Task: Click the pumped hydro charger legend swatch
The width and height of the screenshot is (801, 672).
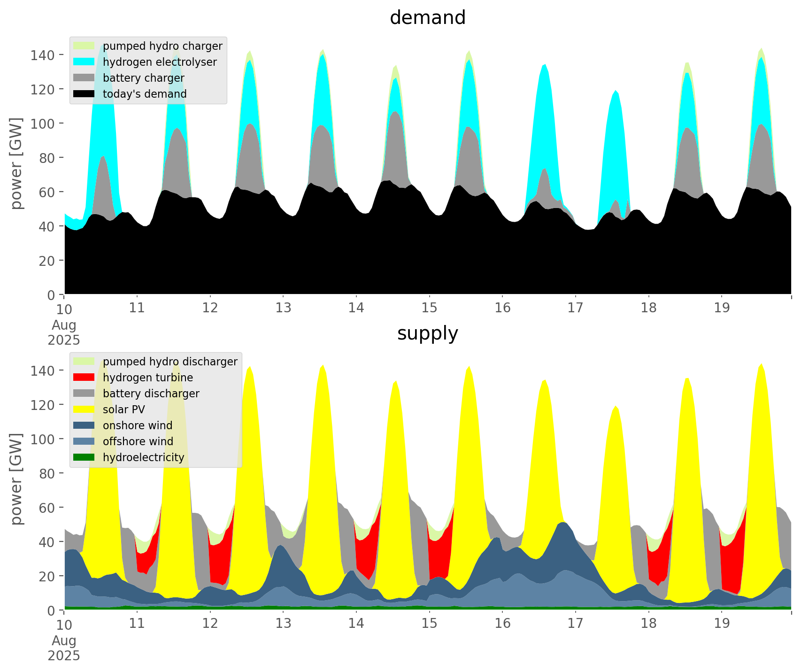Action: [x=84, y=46]
